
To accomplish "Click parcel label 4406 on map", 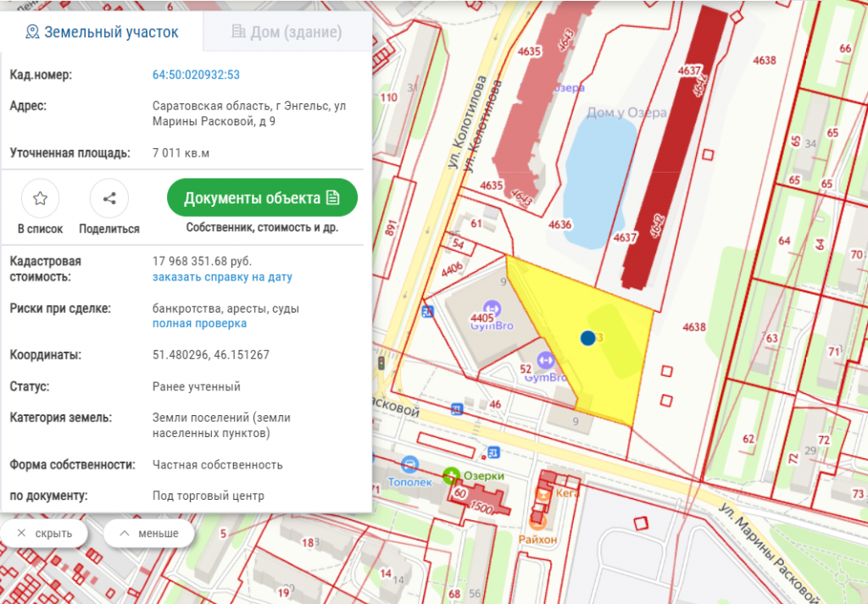I will tap(453, 270).
